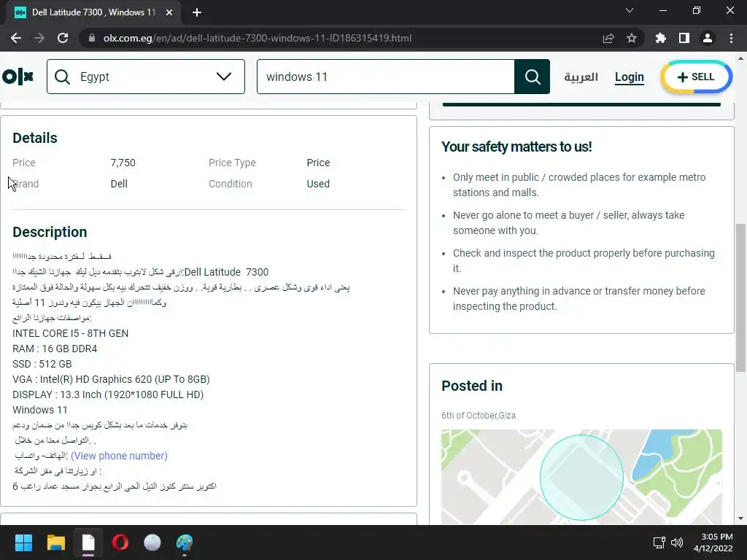Image resolution: width=747 pixels, height=560 pixels.
Task: Click the OLX logo
Action: coord(18,76)
